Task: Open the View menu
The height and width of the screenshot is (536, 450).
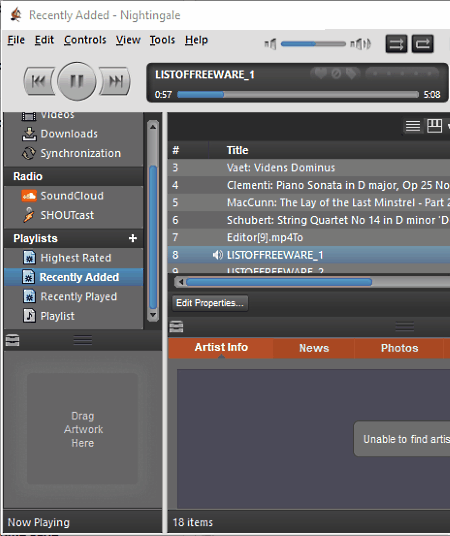Action: coord(128,40)
